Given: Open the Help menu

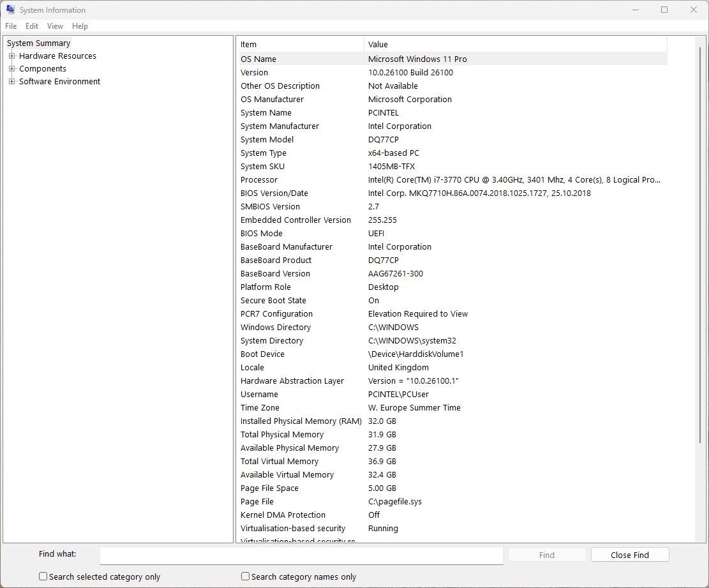Looking at the screenshot, I should click(x=80, y=26).
